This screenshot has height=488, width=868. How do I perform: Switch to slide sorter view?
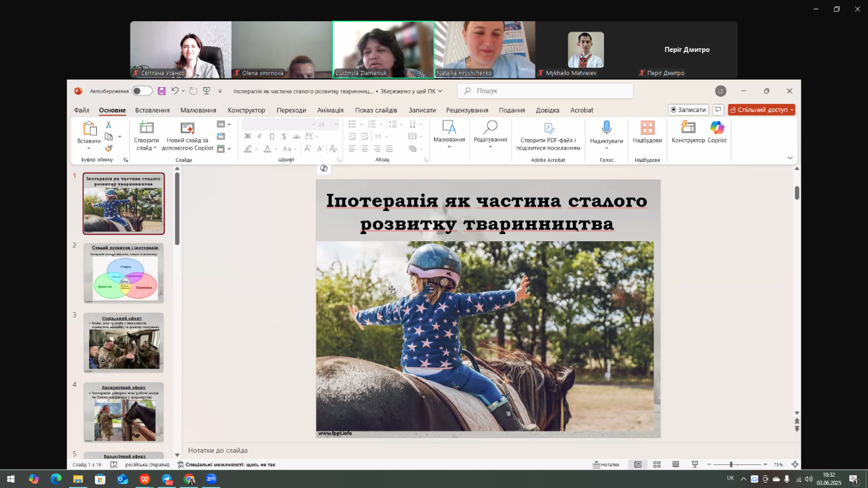tap(657, 464)
